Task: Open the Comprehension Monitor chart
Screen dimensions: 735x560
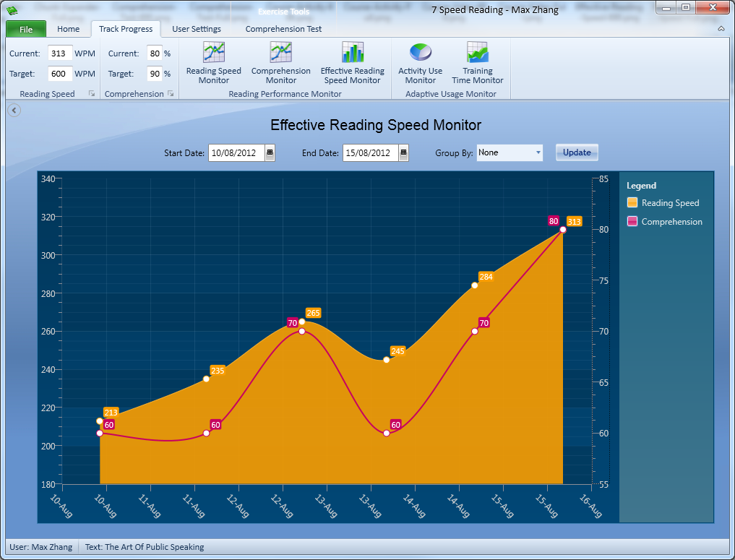Action: [280, 62]
